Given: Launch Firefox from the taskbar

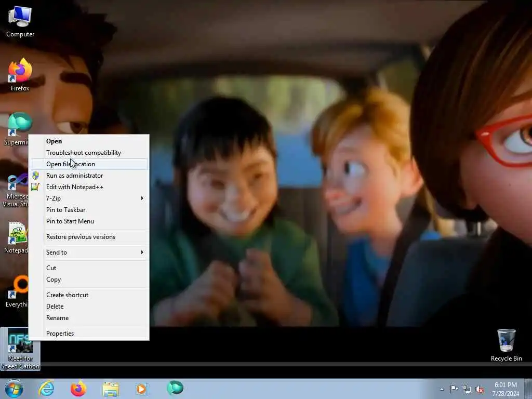Looking at the screenshot, I should 78,389.
